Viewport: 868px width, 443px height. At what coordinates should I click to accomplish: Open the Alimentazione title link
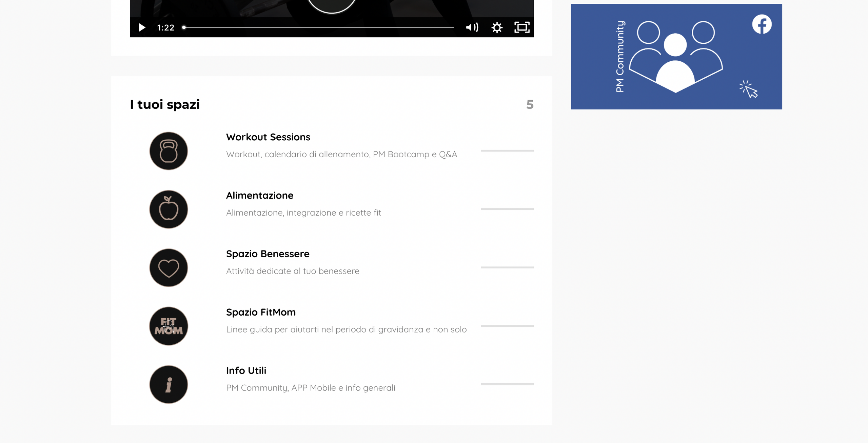coord(259,196)
